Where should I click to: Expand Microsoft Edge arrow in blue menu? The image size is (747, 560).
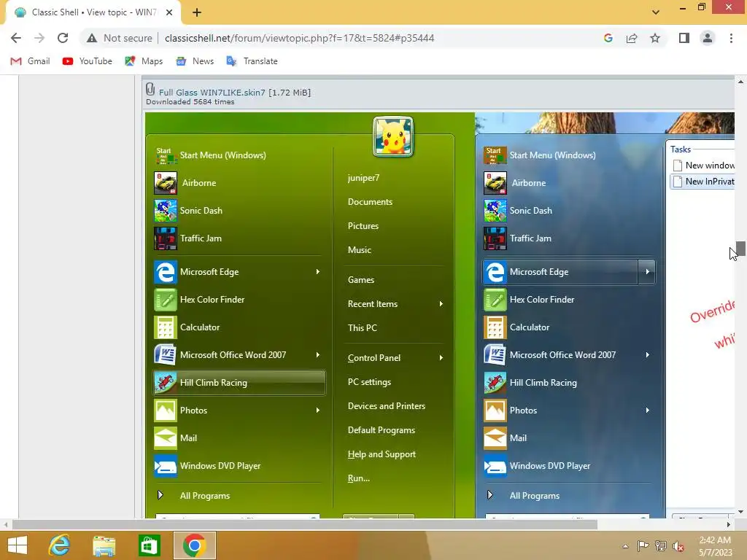click(x=647, y=272)
